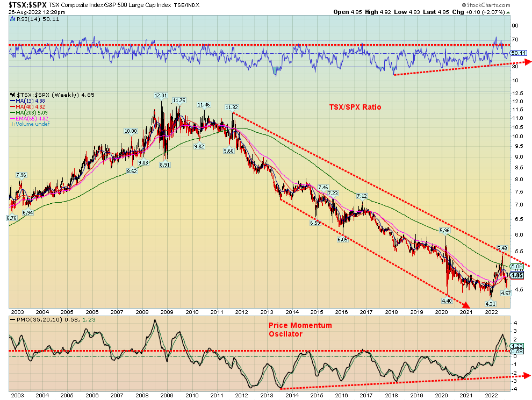Click the 11.32 label at channel start
The width and height of the screenshot is (532, 400).
(x=232, y=107)
